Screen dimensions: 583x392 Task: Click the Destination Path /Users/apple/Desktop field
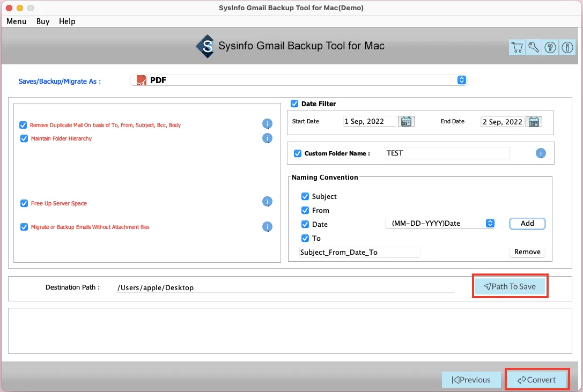pos(285,287)
